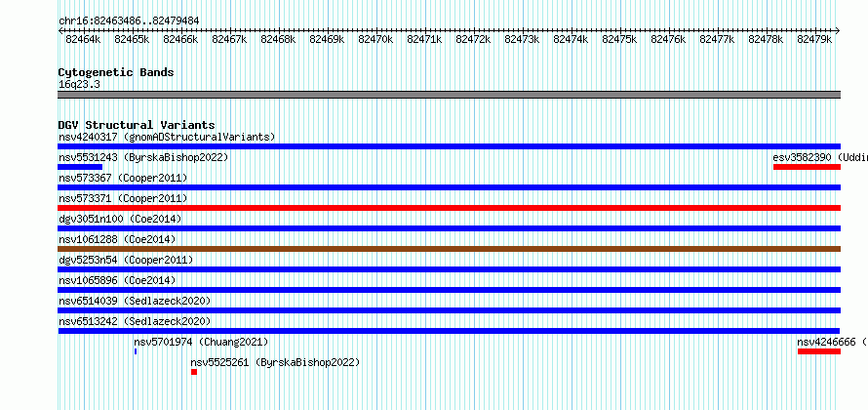Screen dimensions: 868x410
Task: Click the 82473k ruler position
Action: [x=522, y=39]
